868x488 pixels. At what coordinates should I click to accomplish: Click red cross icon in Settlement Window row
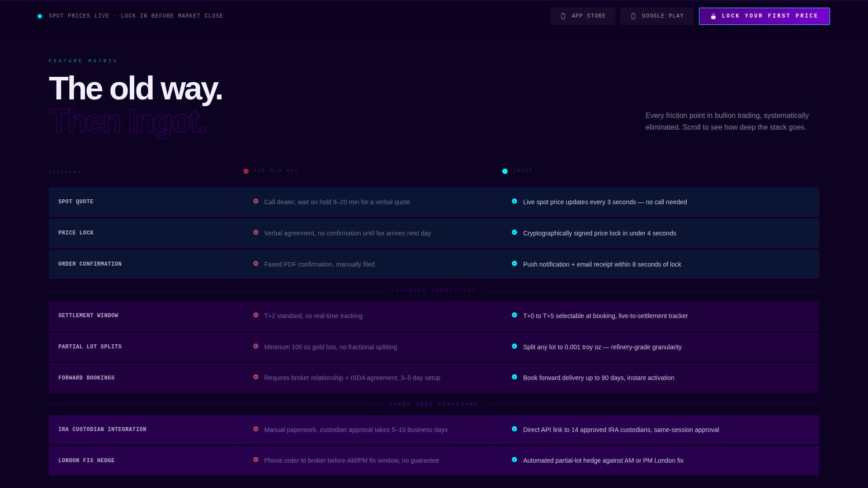coord(256,315)
